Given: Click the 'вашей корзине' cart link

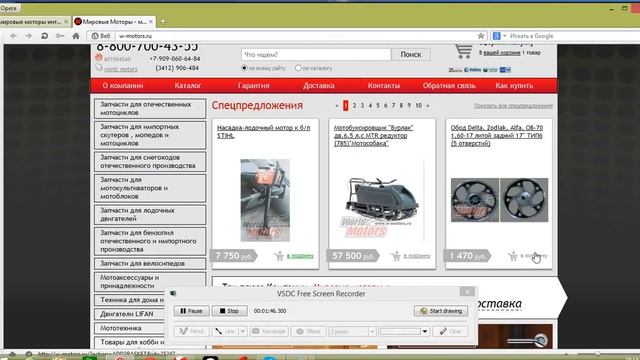Looking at the screenshot, I should point(502,53).
